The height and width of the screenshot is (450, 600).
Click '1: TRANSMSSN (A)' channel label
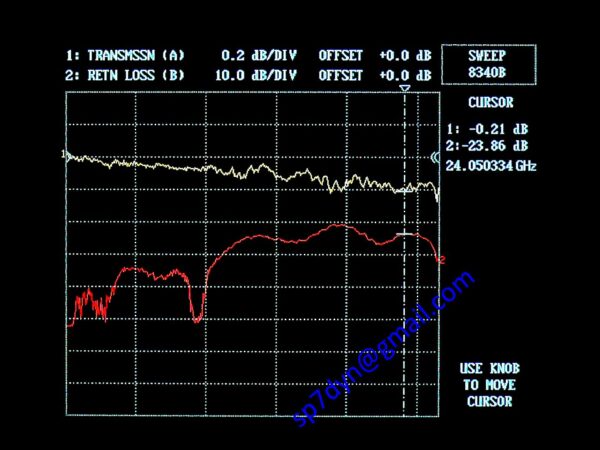click(125, 55)
